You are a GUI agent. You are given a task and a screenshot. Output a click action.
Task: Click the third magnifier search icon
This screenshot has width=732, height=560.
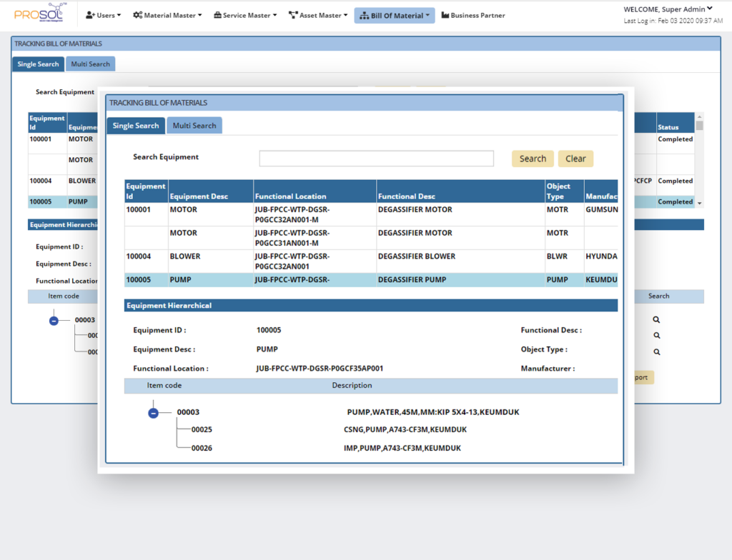(x=656, y=351)
